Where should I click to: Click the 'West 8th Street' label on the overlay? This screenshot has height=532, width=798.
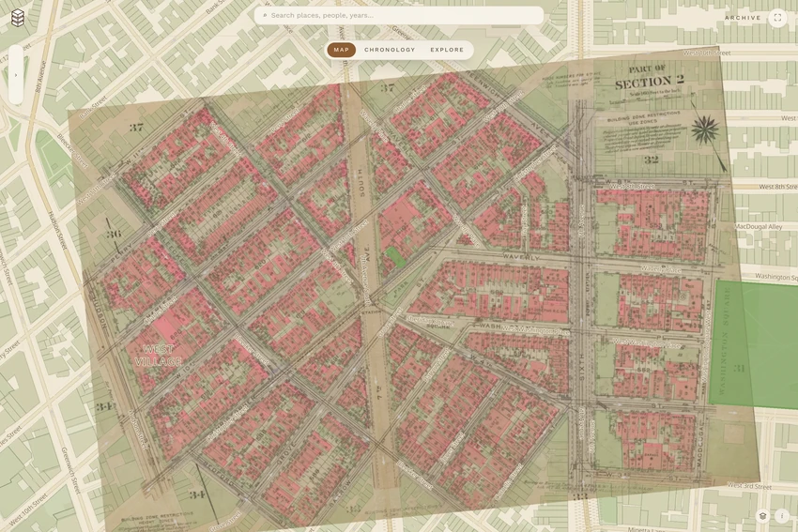click(633, 187)
